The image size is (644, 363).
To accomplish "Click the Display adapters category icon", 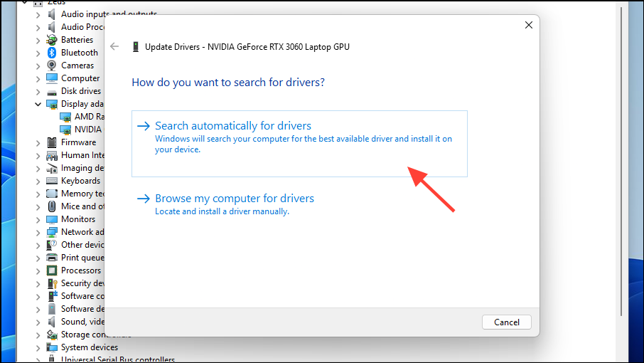I will 52,104.
